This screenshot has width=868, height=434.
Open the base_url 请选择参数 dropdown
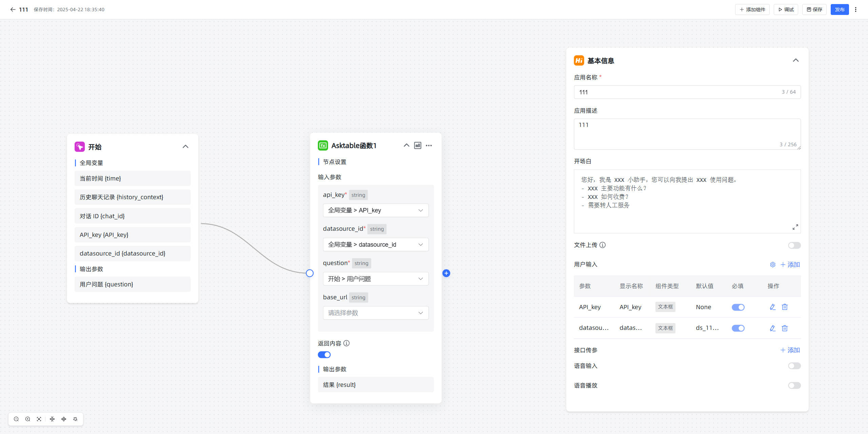pos(375,313)
